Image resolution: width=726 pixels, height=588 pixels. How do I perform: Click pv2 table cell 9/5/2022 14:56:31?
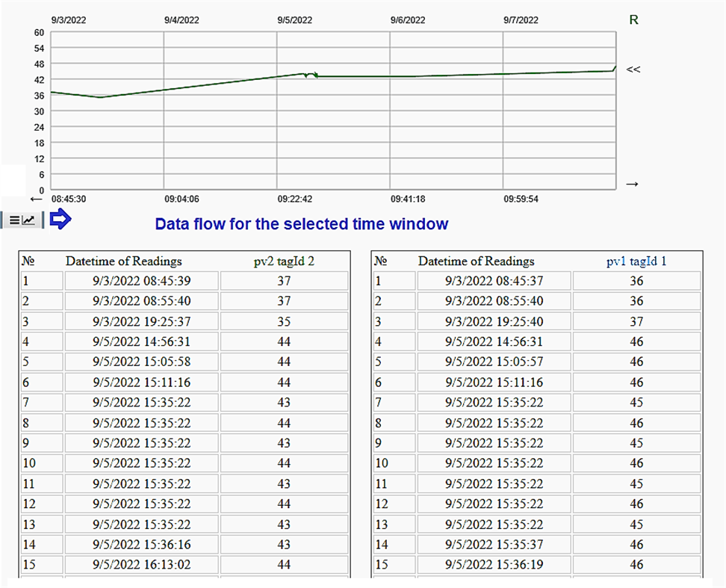point(141,341)
